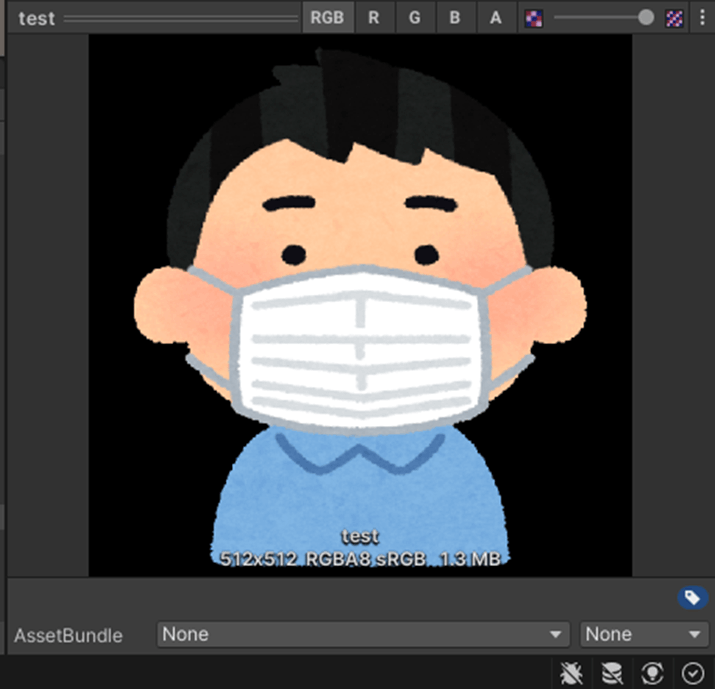Click the '512x512 RGBA8 sRGB 1.3 MB' info text

(x=360, y=559)
